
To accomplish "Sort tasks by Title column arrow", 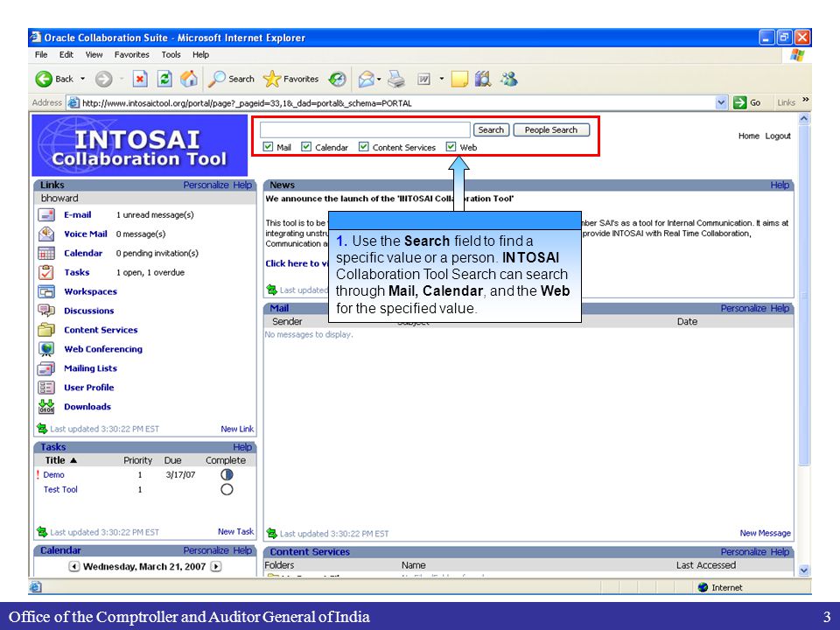I will pos(73,460).
